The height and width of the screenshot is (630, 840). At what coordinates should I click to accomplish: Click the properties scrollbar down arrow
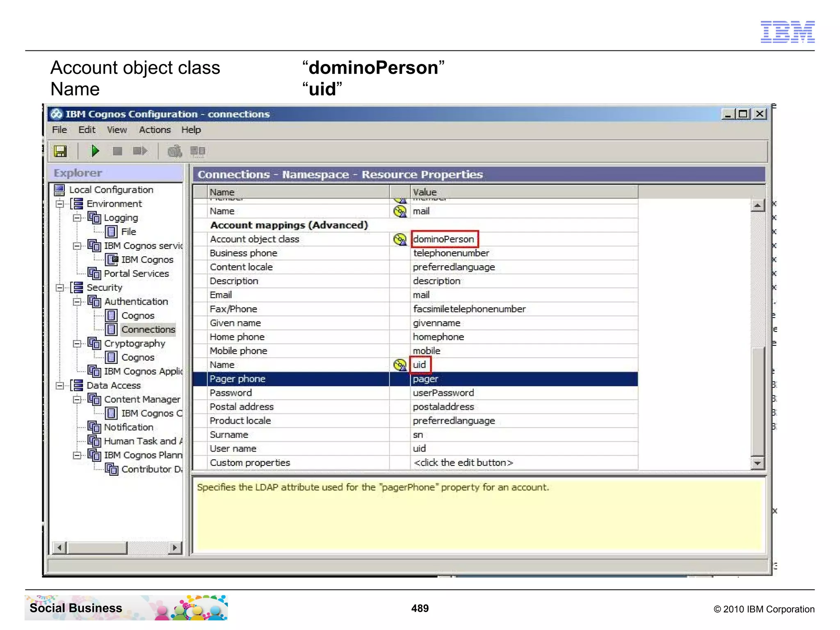pyautogui.click(x=758, y=463)
